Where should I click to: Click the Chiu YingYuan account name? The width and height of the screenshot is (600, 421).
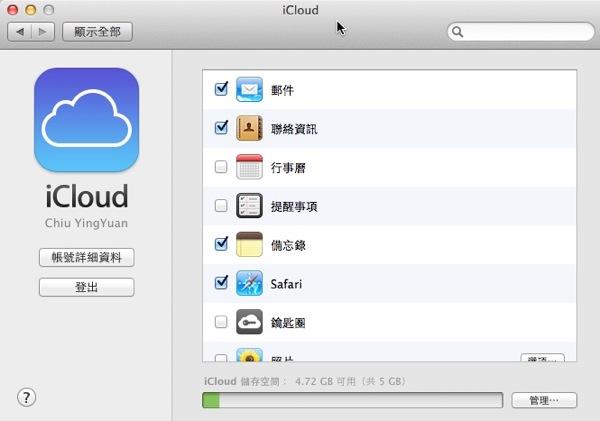pyautogui.click(x=86, y=223)
